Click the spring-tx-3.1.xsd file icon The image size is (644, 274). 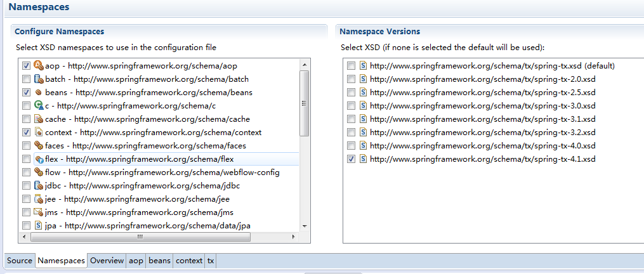point(363,119)
